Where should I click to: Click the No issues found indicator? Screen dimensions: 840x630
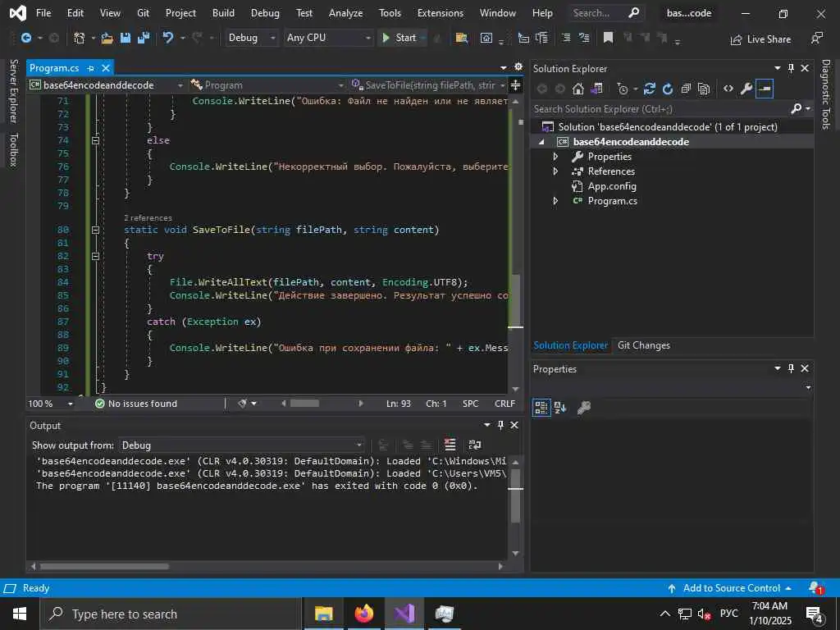click(136, 404)
